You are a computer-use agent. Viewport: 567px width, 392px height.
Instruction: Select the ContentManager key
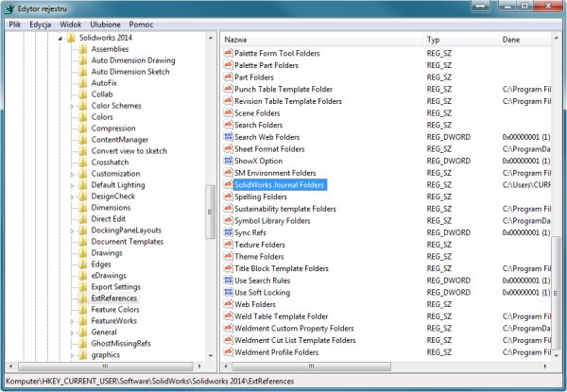coord(120,140)
